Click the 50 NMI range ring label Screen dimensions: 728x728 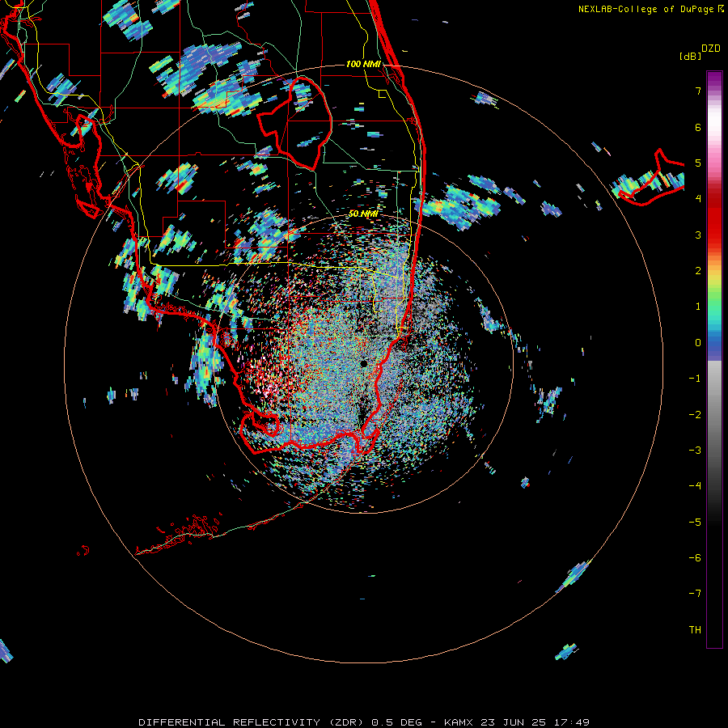pos(363,214)
